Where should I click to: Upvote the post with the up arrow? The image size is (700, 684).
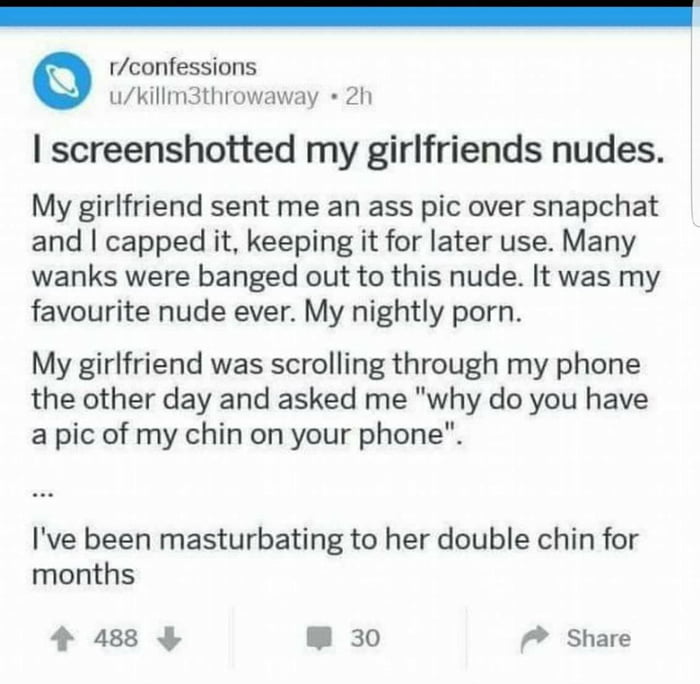(x=62, y=638)
